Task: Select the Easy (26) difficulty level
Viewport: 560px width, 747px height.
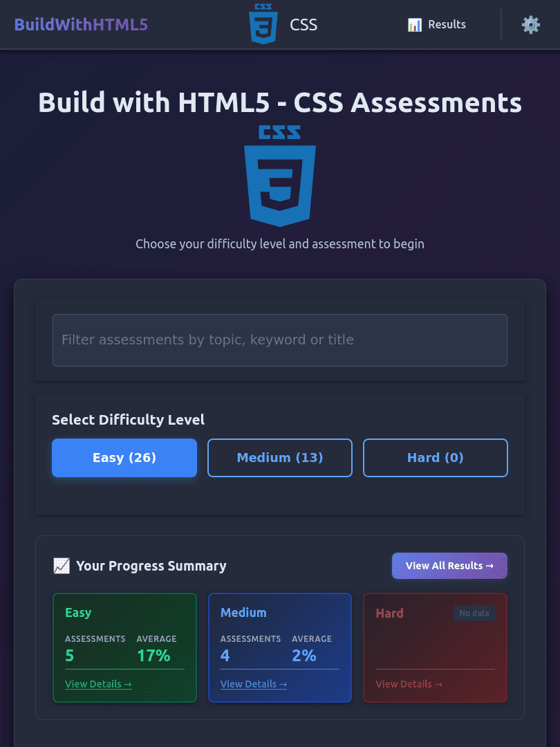Action: pos(124,458)
